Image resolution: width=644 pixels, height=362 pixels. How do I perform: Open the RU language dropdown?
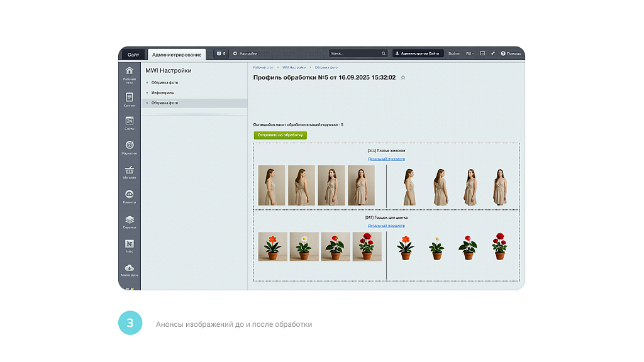(x=469, y=53)
